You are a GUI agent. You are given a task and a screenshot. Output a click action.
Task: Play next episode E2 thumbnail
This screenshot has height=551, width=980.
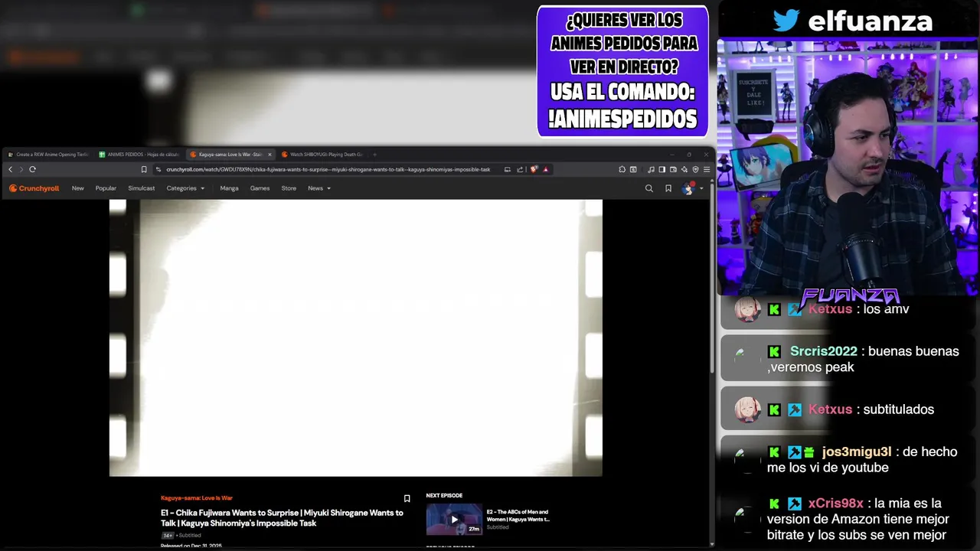[x=454, y=520]
